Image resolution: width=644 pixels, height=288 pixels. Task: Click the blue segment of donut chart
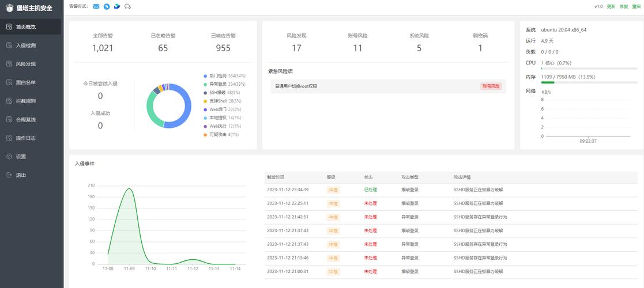pyautogui.click(x=187, y=107)
